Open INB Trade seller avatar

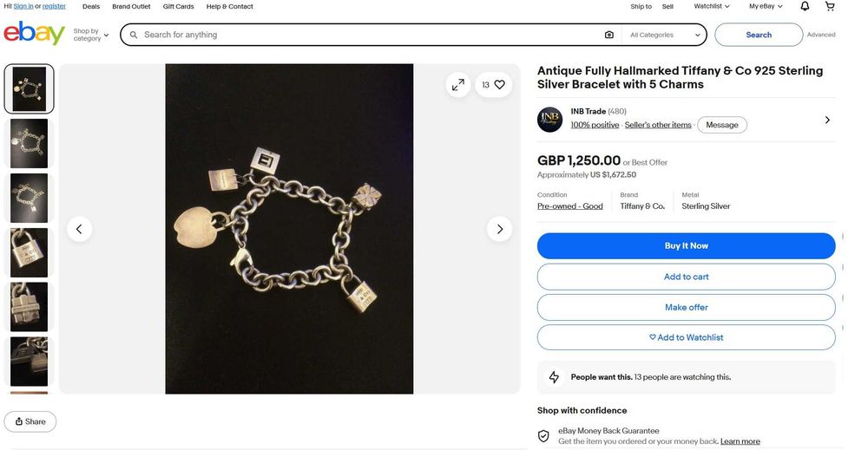pyautogui.click(x=549, y=120)
